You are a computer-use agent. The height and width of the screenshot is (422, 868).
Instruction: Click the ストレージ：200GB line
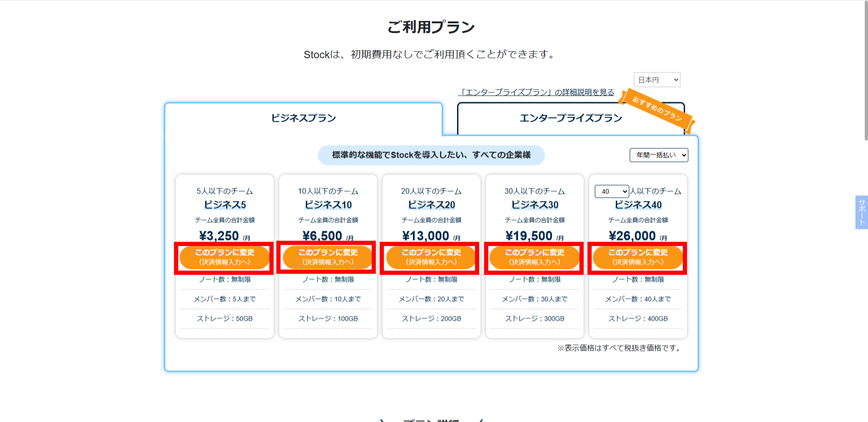[x=431, y=319]
